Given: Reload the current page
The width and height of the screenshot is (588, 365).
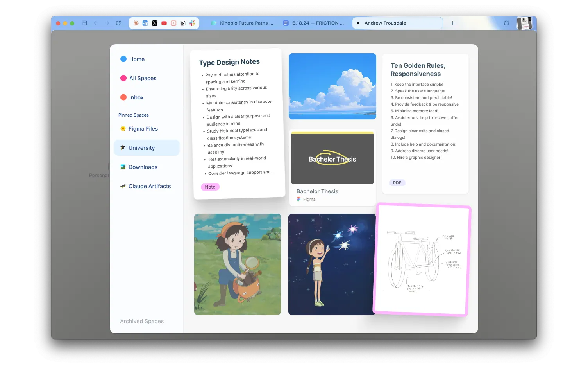Looking at the screenshot, I should (118, 23).
